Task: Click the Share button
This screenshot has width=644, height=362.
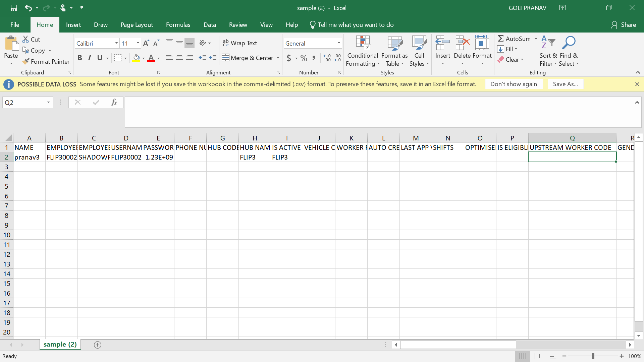Action: 624,24
